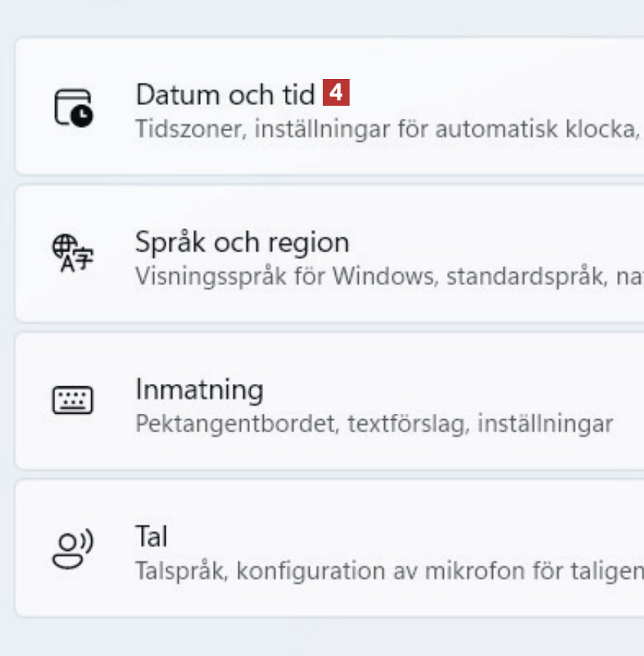
Task: Click the globe language icon for Språk och region
Action: [72, 253]
